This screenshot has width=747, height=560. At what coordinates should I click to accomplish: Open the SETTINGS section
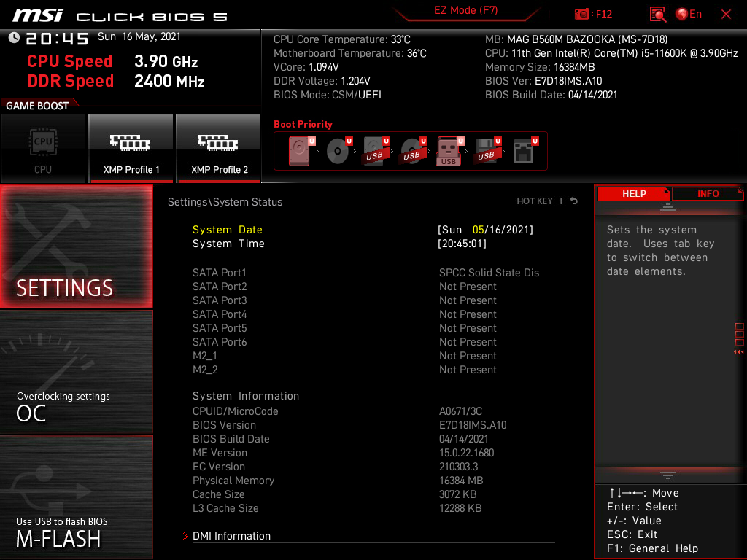tap(76, 246)
